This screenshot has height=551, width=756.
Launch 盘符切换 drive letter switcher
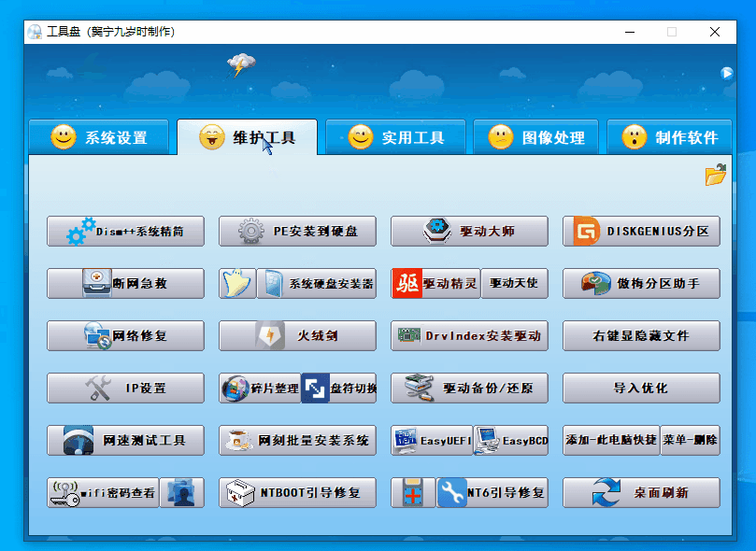click(x=338, y=389)
